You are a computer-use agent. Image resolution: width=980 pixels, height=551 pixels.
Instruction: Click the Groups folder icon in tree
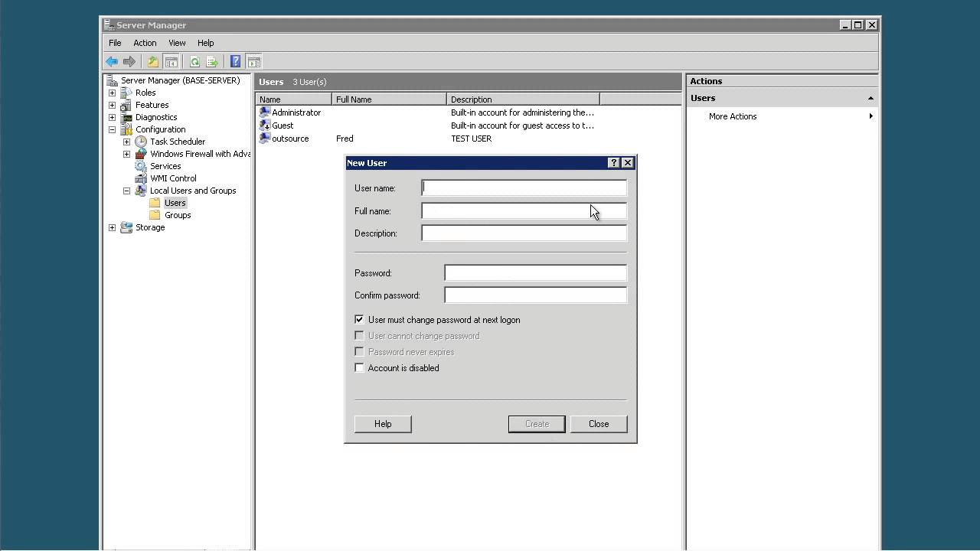click(x=155, y=215)
